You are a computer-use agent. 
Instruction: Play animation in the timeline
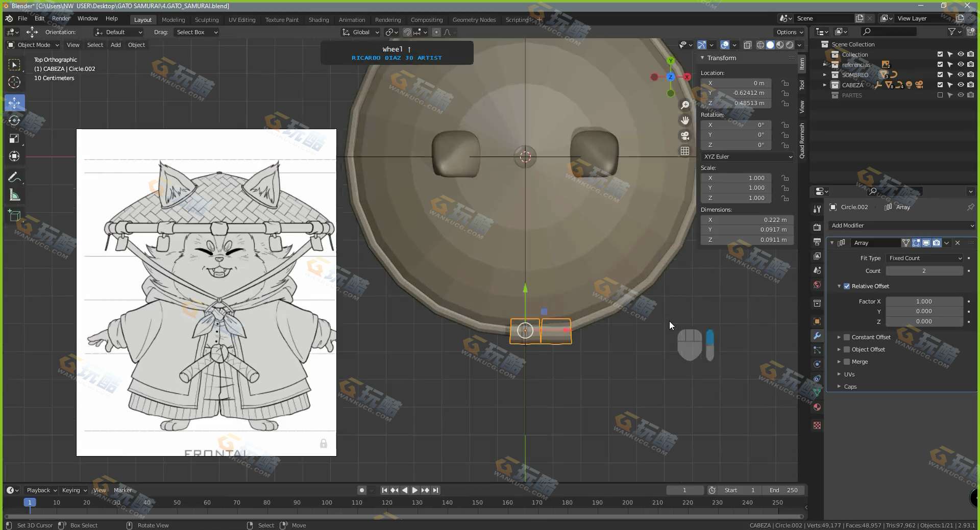415,490
